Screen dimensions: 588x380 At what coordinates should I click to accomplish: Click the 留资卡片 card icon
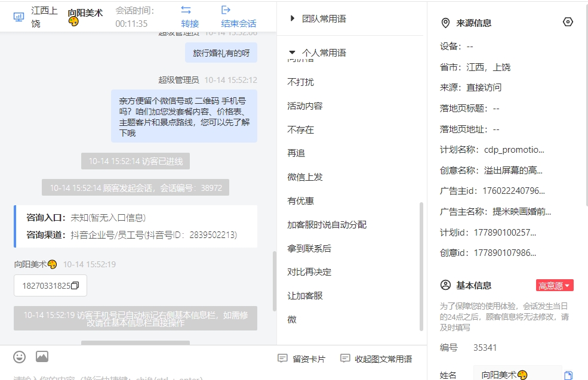pos(282,359)
